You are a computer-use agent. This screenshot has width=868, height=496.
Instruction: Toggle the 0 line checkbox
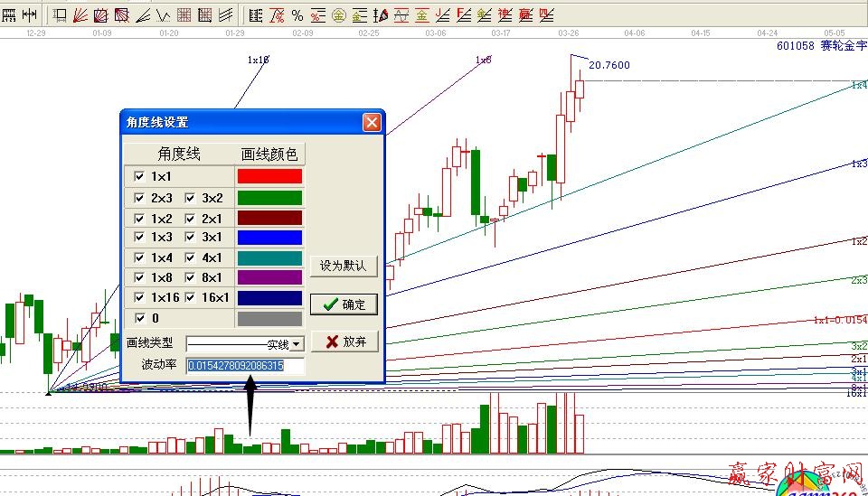click(138, 318)
